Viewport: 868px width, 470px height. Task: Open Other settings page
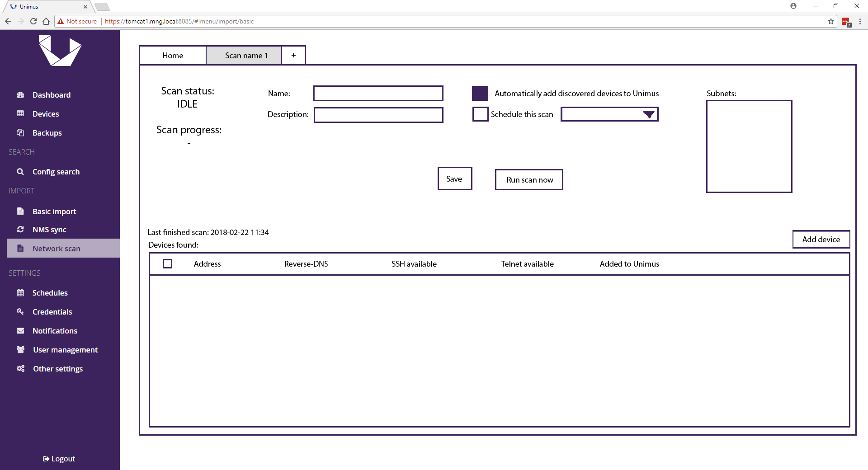point(58,369)
